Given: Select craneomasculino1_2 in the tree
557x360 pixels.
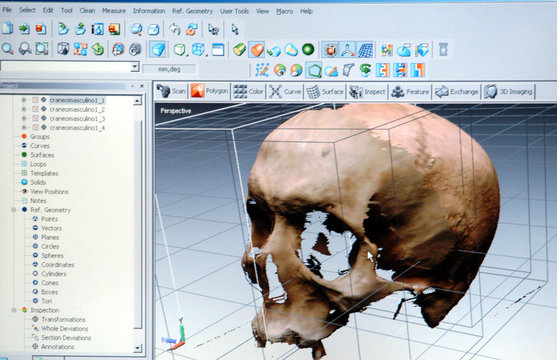Looking at the screenshot, I should click(77, 109).
